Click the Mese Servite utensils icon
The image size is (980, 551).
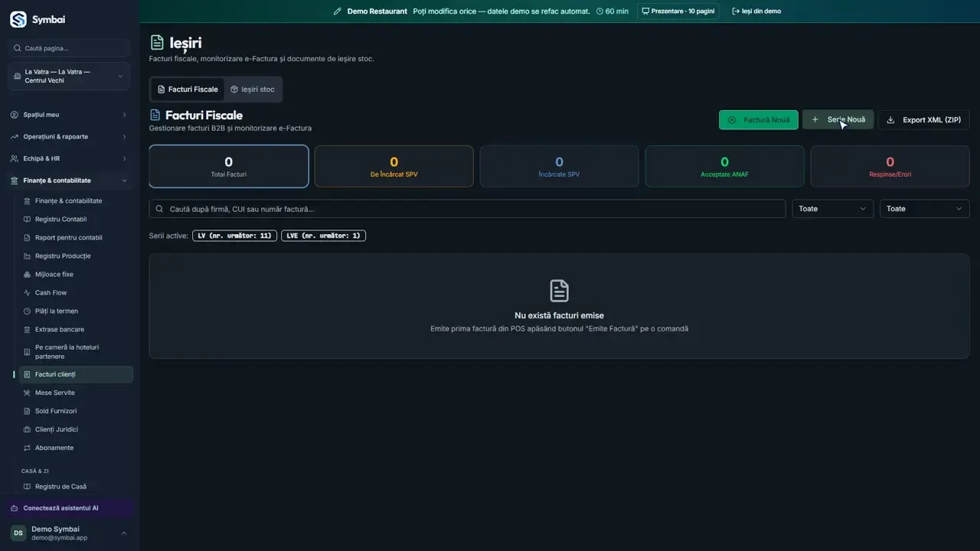27,393
